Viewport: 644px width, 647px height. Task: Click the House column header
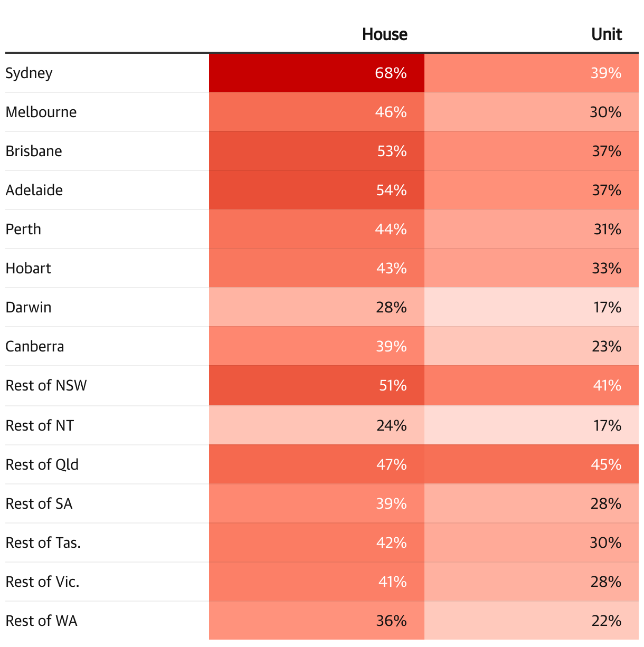[384, 34]
